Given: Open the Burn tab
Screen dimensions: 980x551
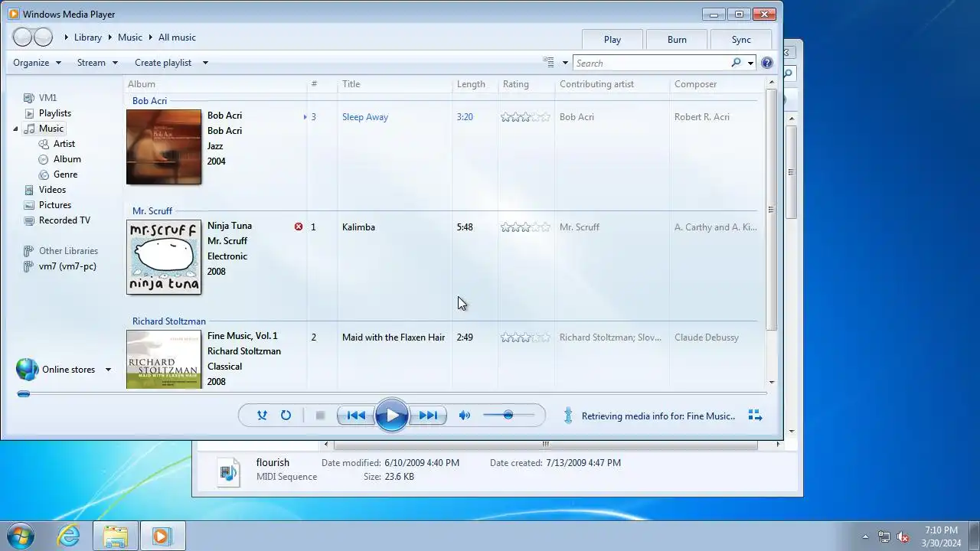Looking at the screenshot, I should coord(677,40).
